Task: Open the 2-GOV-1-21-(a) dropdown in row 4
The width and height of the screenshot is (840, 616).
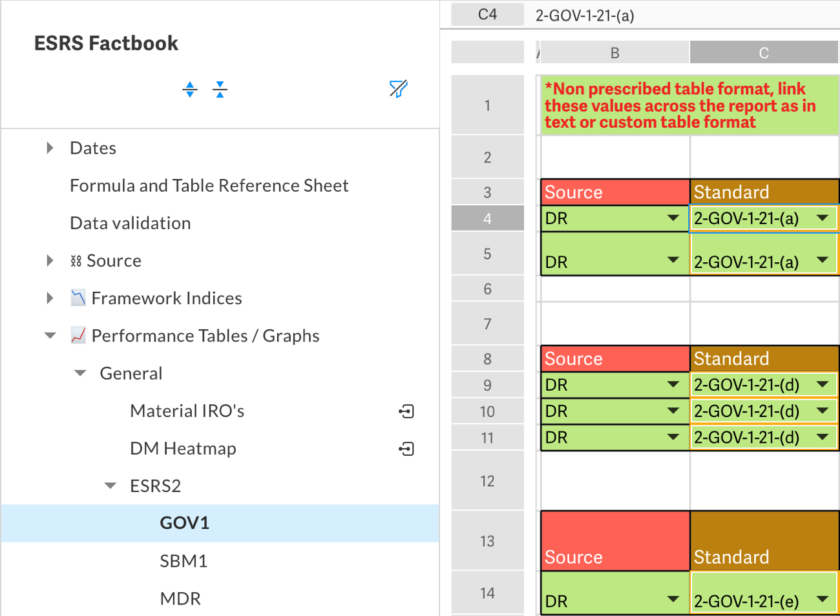Action: [x=823, y=218]
